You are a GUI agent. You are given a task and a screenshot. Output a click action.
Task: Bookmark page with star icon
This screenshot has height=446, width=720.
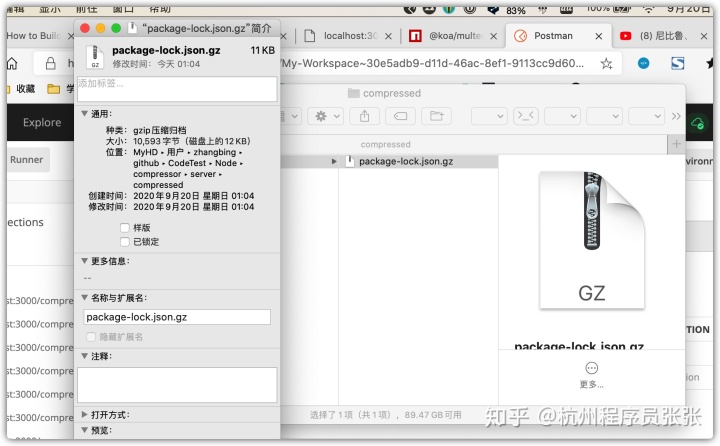[607, 63]
